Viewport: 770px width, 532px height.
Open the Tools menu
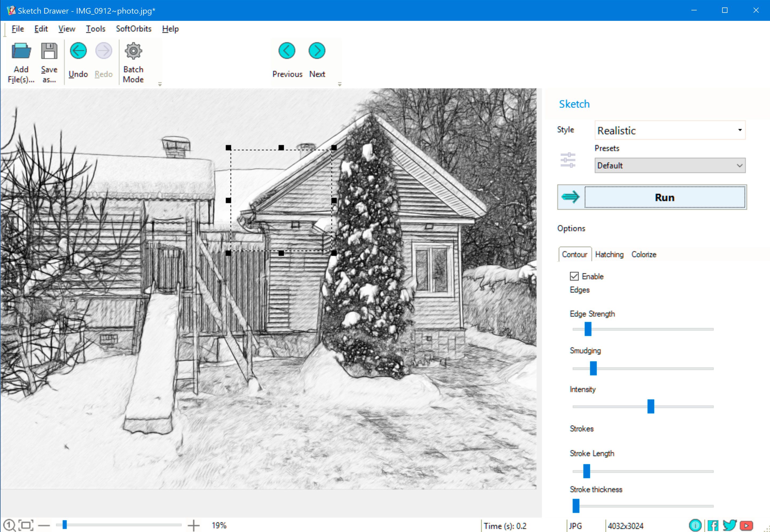pyautogui.click(x=95, y=28)
